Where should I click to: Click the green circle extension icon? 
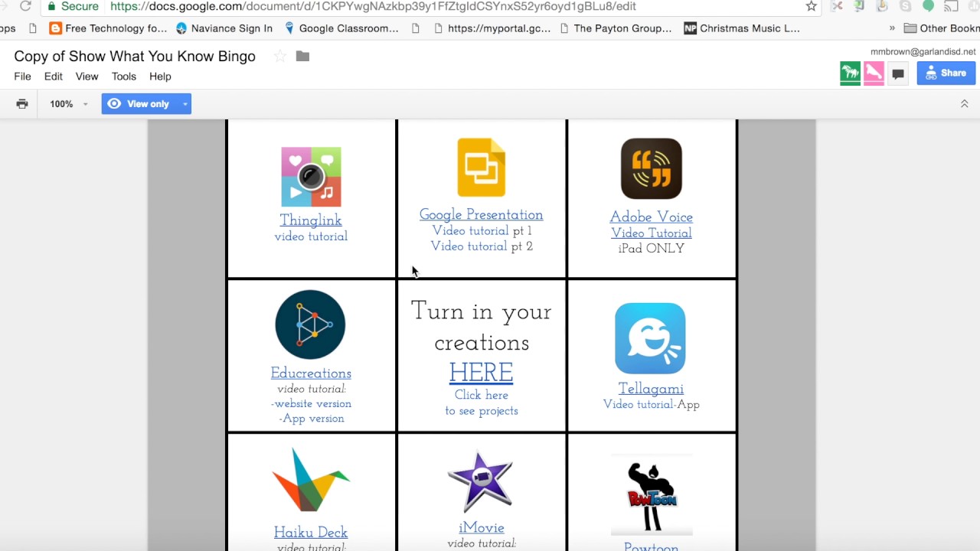click(929, 6)
